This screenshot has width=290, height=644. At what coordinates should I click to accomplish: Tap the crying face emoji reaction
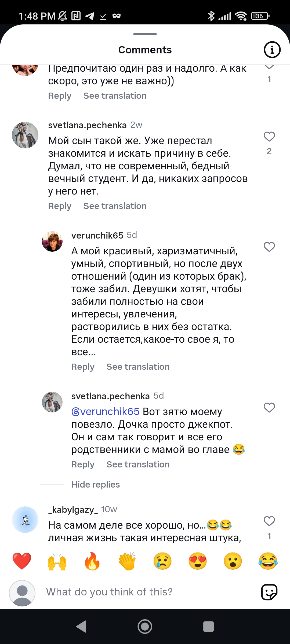coord(162,561)
